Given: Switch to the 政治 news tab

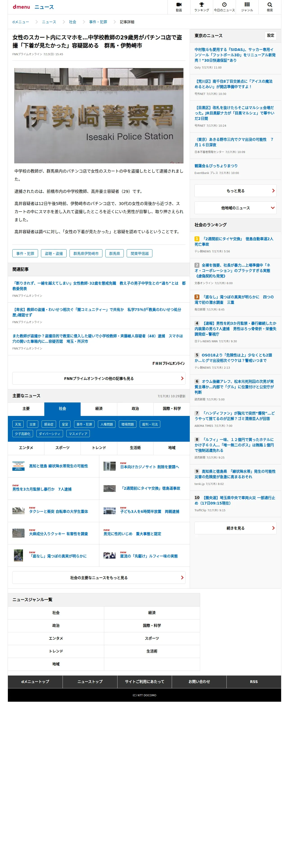Looking at the screenshot, I should (135, 409).
